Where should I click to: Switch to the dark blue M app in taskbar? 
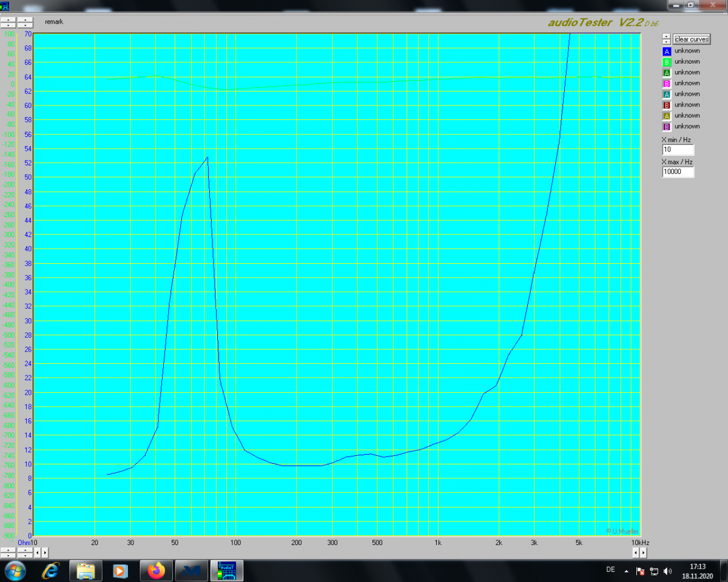191,570
